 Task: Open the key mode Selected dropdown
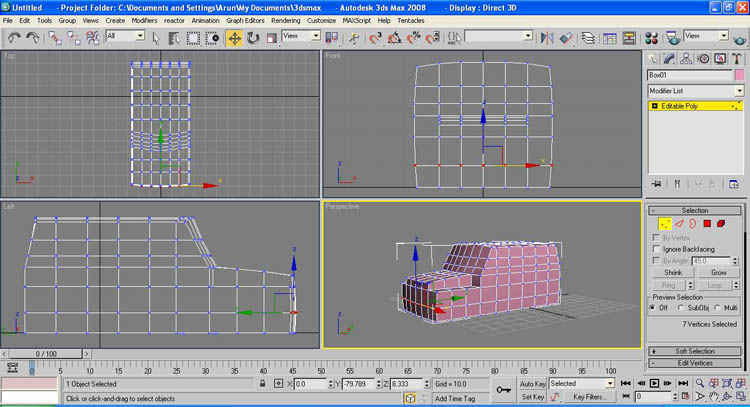tap(581, 384)
